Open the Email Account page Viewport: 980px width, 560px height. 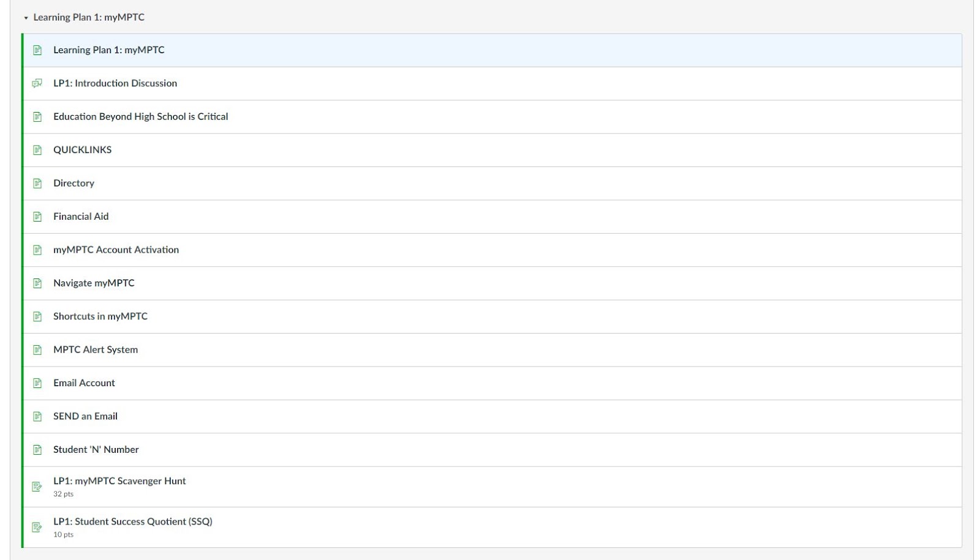84,383
